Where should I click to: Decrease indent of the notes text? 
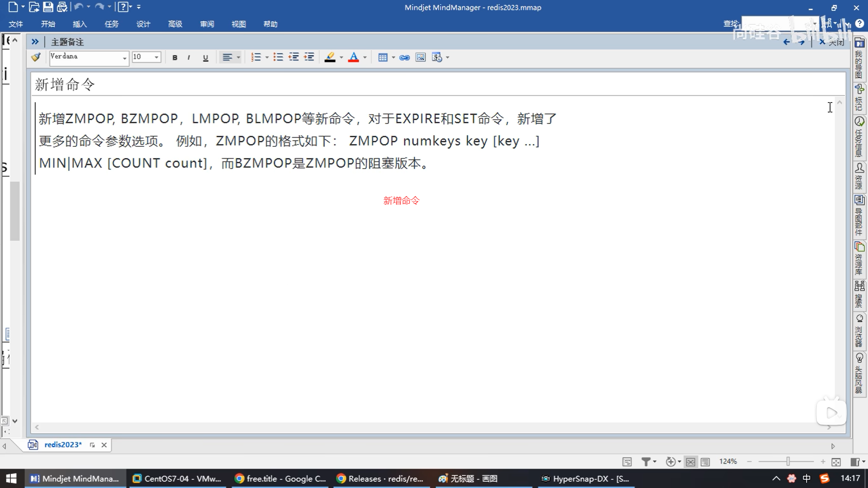coord(294,57)
